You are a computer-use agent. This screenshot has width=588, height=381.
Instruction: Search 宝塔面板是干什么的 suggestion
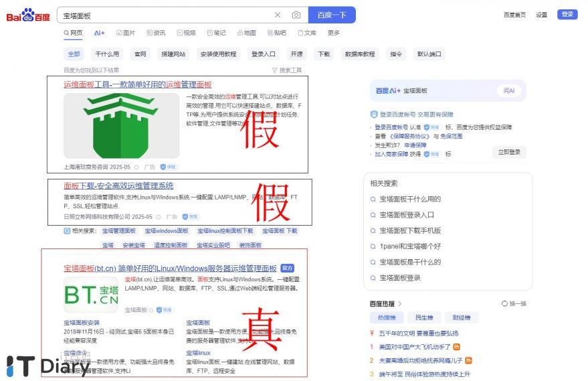click(x=410, y=262)
